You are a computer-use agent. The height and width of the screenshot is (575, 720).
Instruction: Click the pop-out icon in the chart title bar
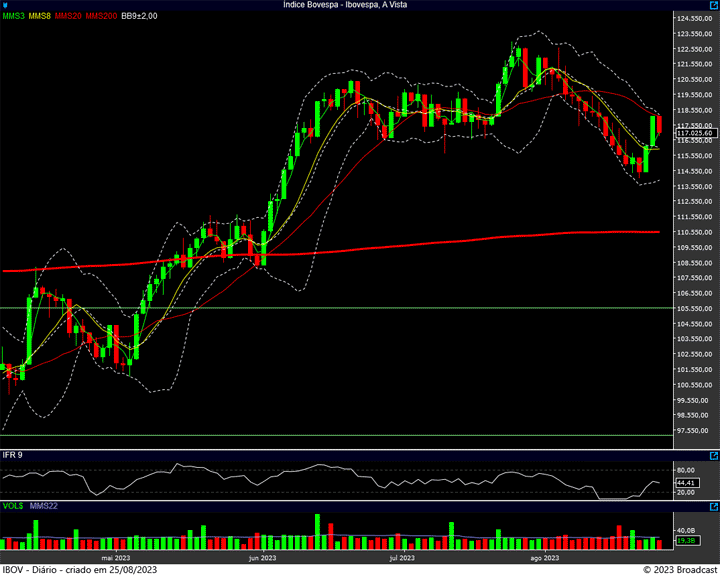click(x=712, y=5)
